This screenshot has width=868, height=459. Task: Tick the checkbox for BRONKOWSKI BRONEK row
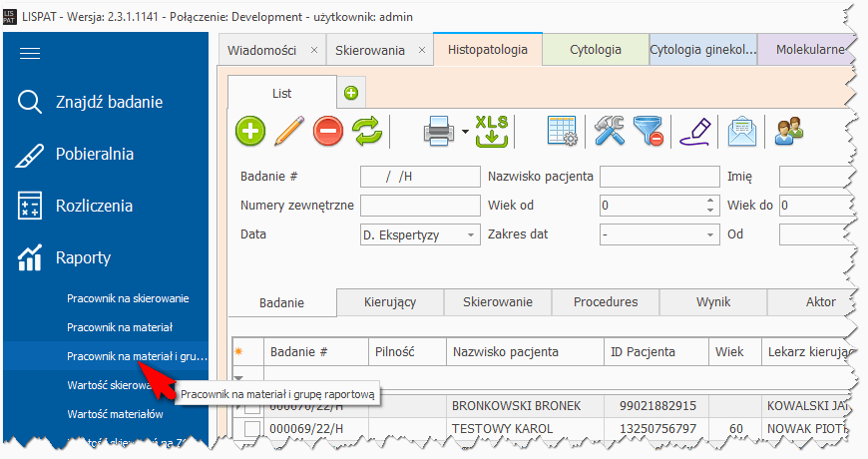click(x=252, y=406)
